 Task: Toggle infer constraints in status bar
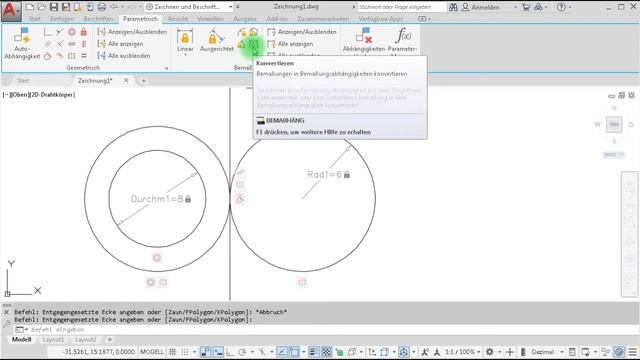[206, 352]
